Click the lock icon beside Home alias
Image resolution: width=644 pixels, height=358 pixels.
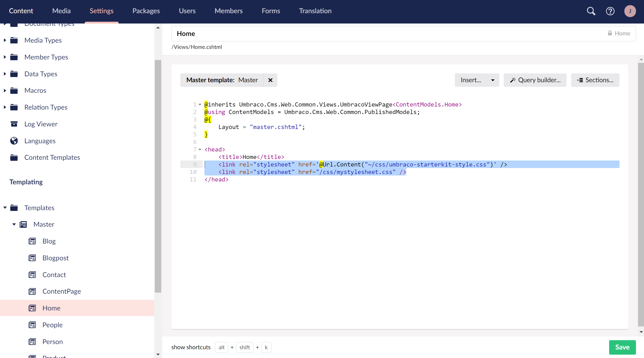(610, 33)
